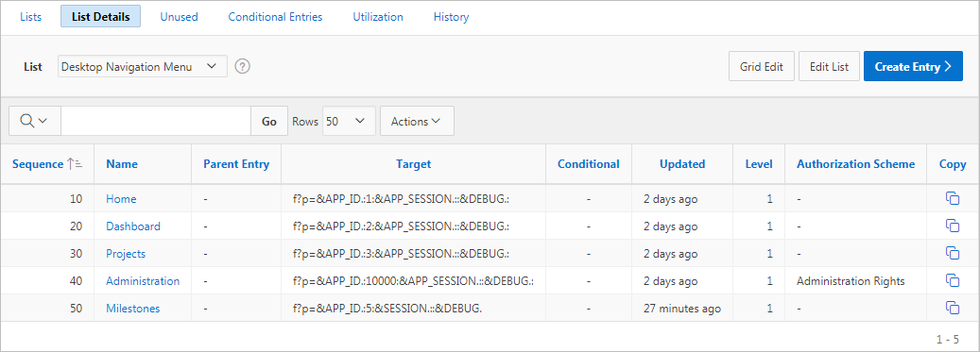
Task: Click the Target column header
Action: 413,164
